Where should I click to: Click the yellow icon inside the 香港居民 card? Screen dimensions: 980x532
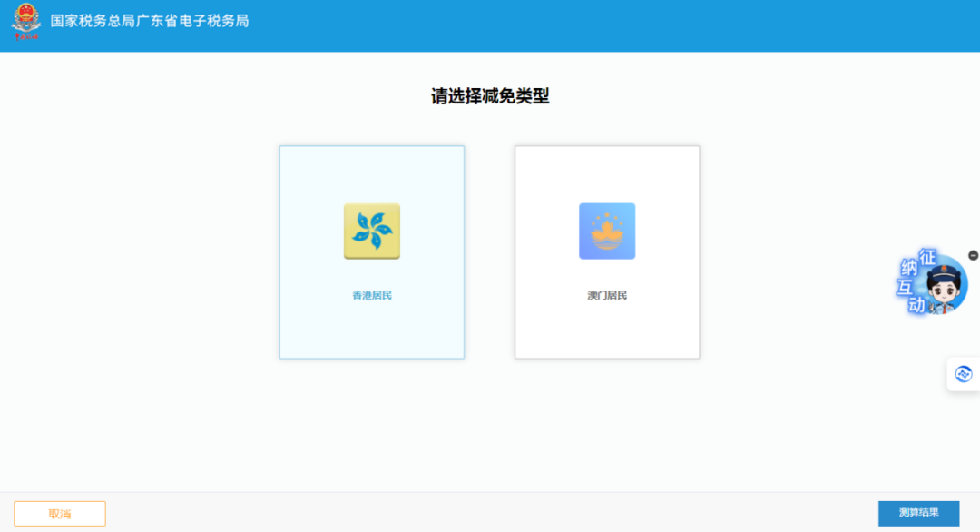click(x=371, y=231)
